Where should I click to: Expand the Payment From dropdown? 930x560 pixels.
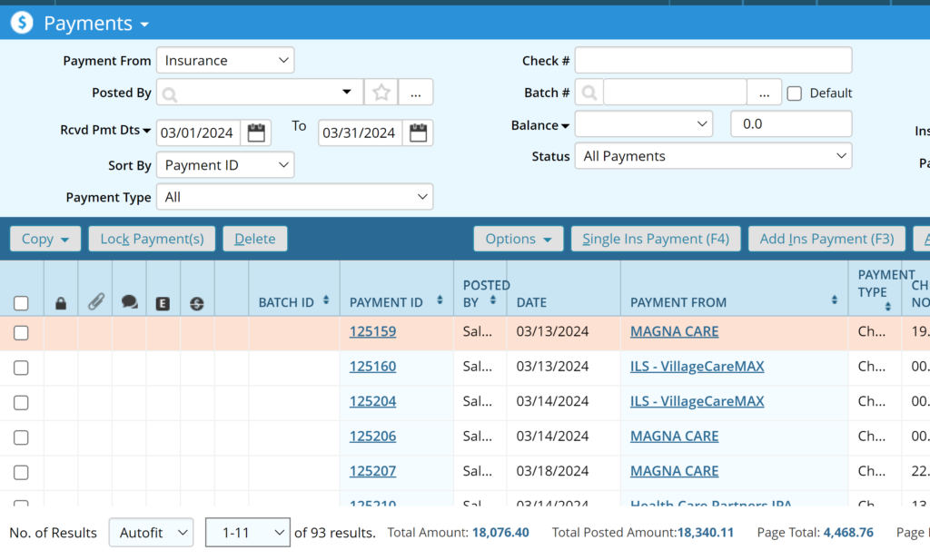pyautogui.click(x=225, y=61)
